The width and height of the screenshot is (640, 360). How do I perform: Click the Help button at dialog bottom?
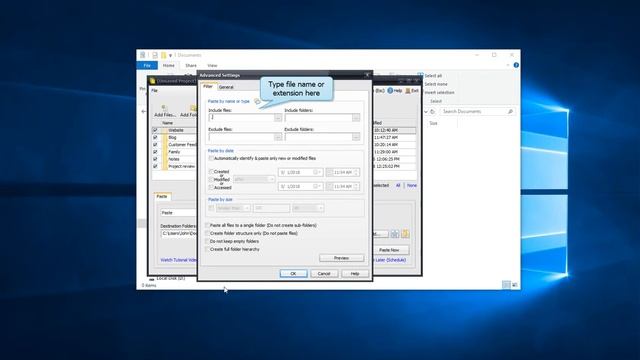pyautogui.click(x=355, y=273)
